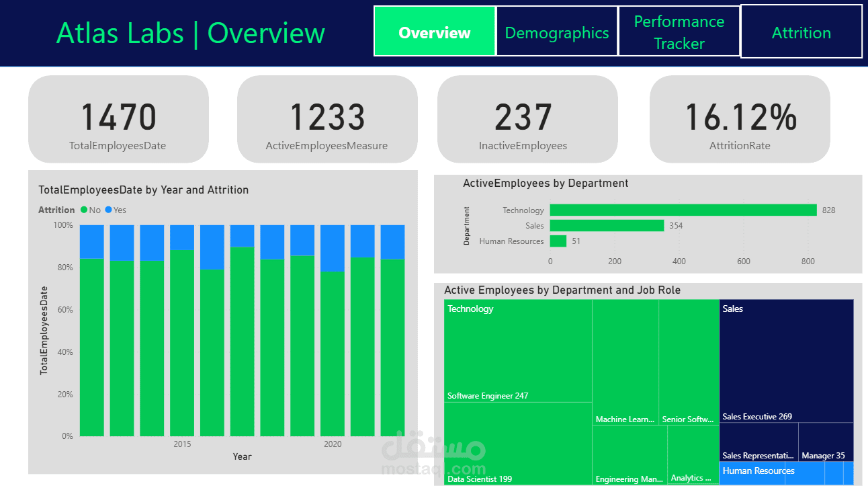This screenshot has height=488, width=868.
Task: Select the Technology bar showing 828
Action: point(683,210)
